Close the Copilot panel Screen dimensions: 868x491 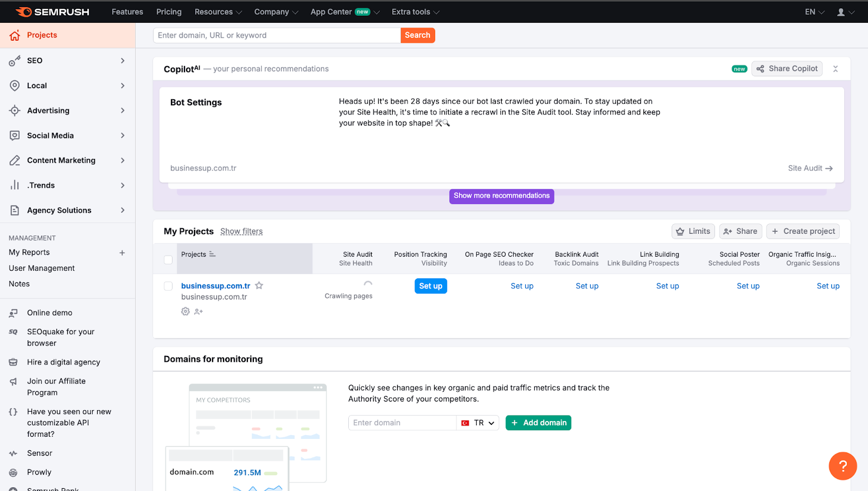(835, 69)
